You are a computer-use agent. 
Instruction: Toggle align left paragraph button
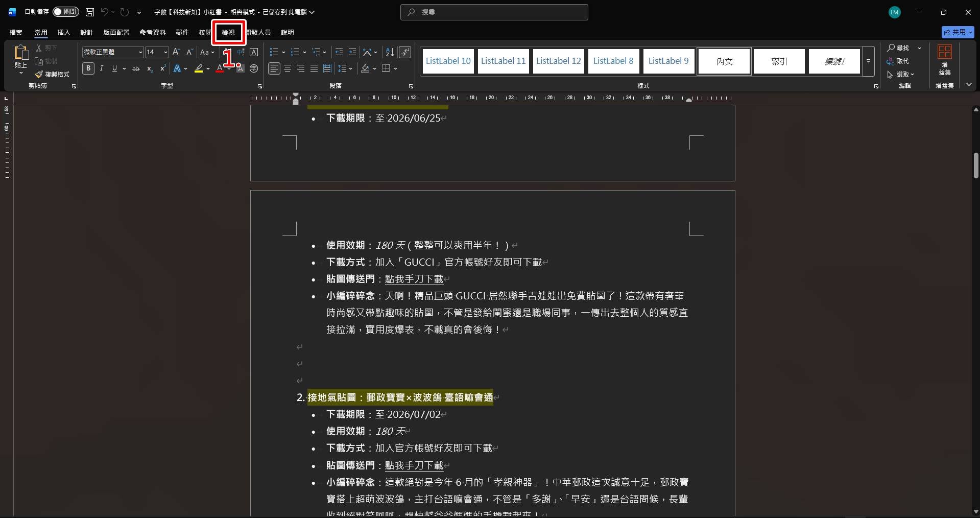click(x=274, y=68)
